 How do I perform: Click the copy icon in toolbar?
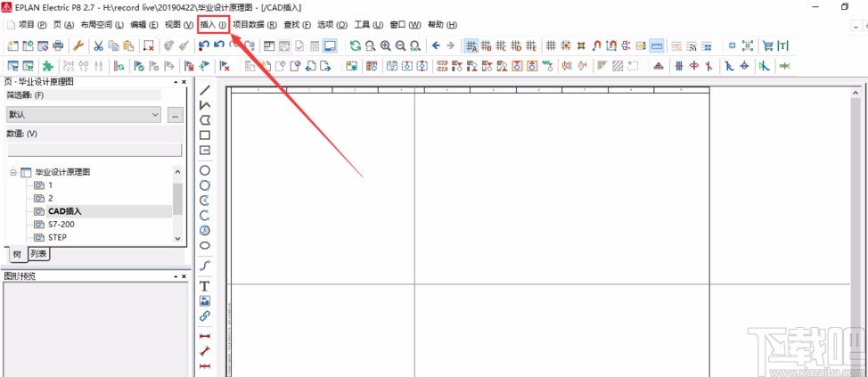point(113,46)
